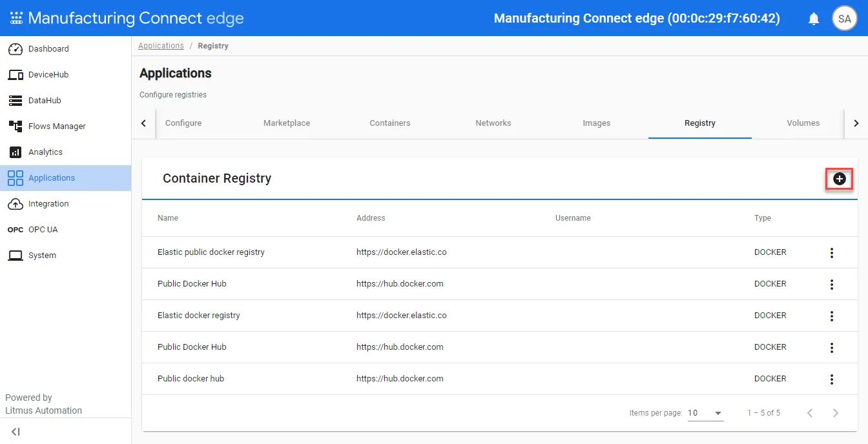Open System from the sidebar
868x444 pixels.
click(65, 256)
